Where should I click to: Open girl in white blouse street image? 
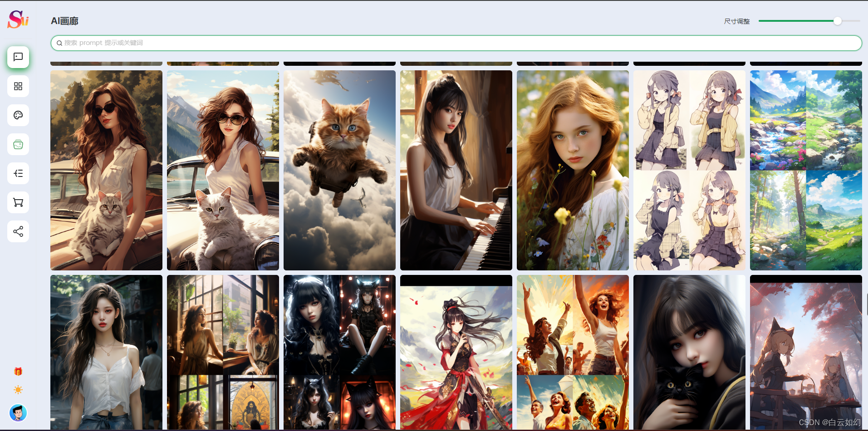(106, 353)
